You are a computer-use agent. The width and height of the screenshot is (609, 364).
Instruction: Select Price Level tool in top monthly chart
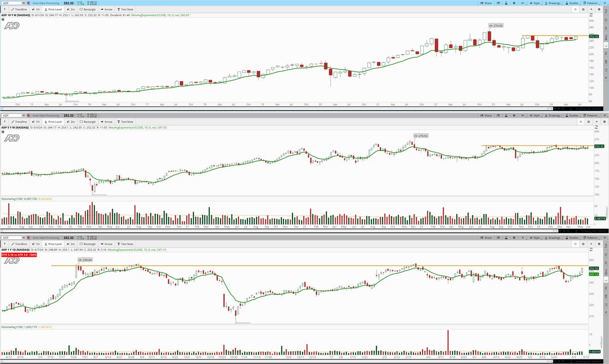53,9
